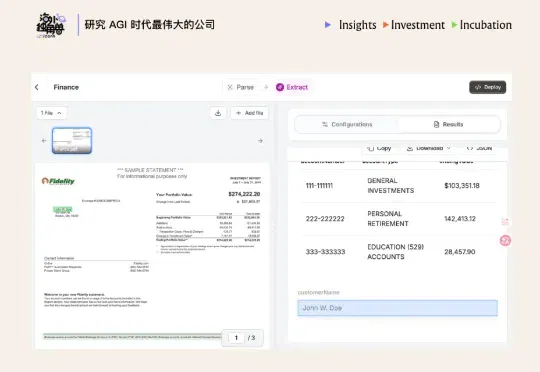Screen dimensions: 540x372
Task: Click the customerName field John W. Doe
Action: click(x=397, y=308)
